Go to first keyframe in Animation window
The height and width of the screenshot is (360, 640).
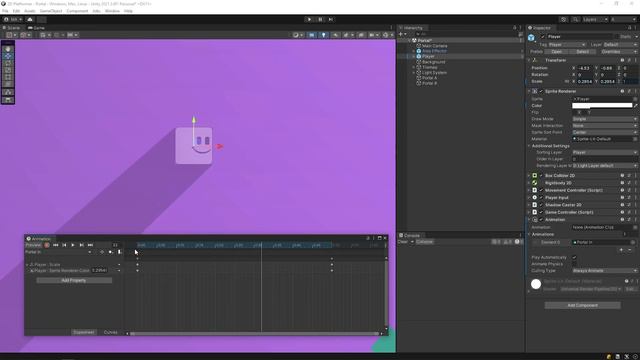[x=56, y=245]
